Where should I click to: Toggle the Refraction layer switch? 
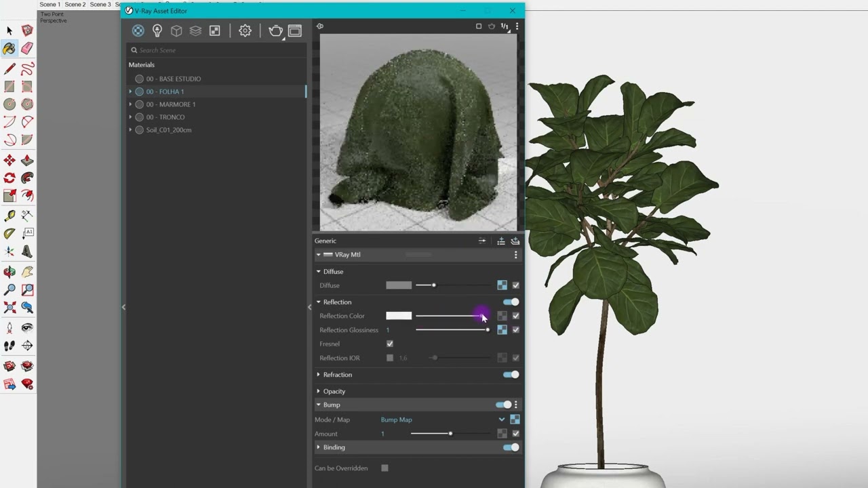point(511,375)
